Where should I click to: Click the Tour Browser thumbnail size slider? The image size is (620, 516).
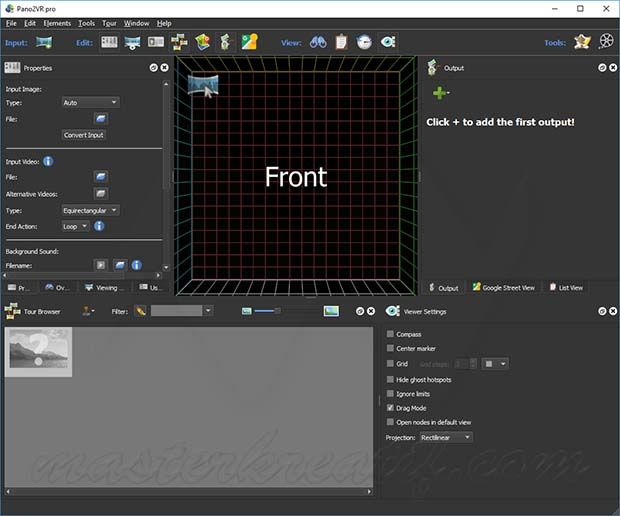pyautogui.click(x=266, y=311)
